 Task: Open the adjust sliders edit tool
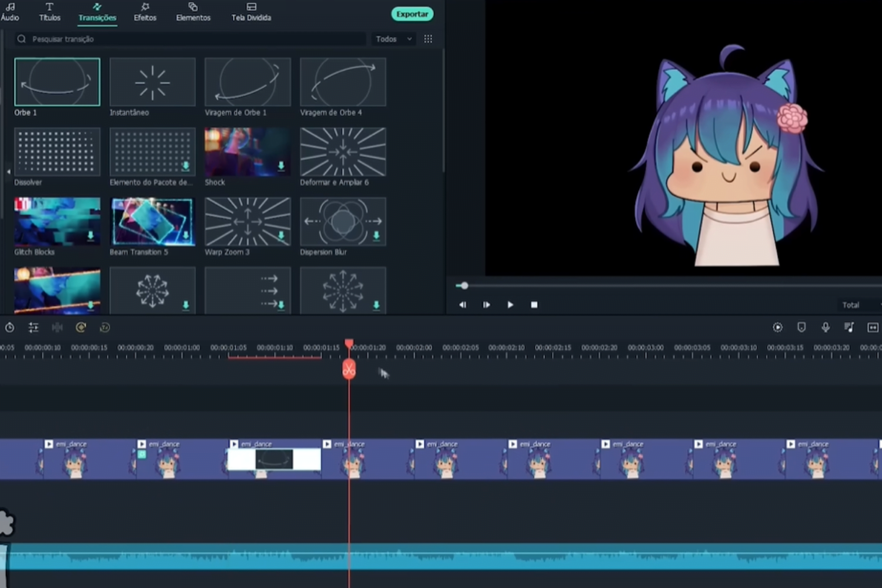coord(34,328)
